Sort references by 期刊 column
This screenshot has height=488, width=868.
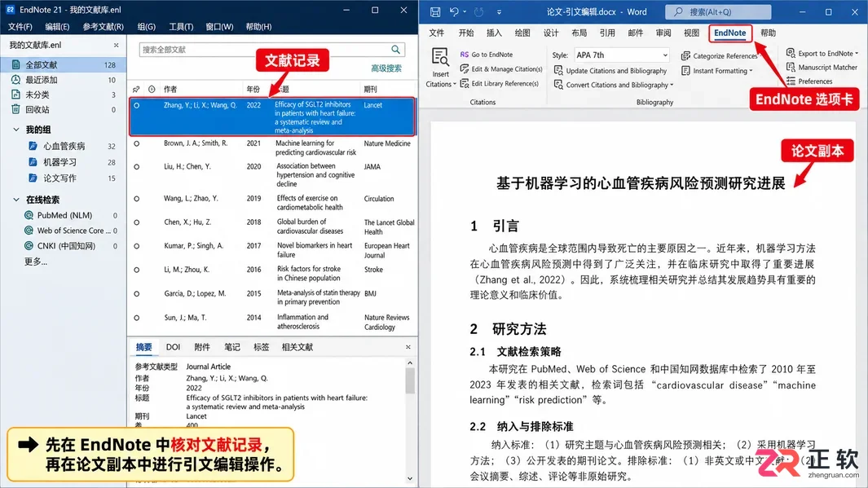[x=370, y=89]
